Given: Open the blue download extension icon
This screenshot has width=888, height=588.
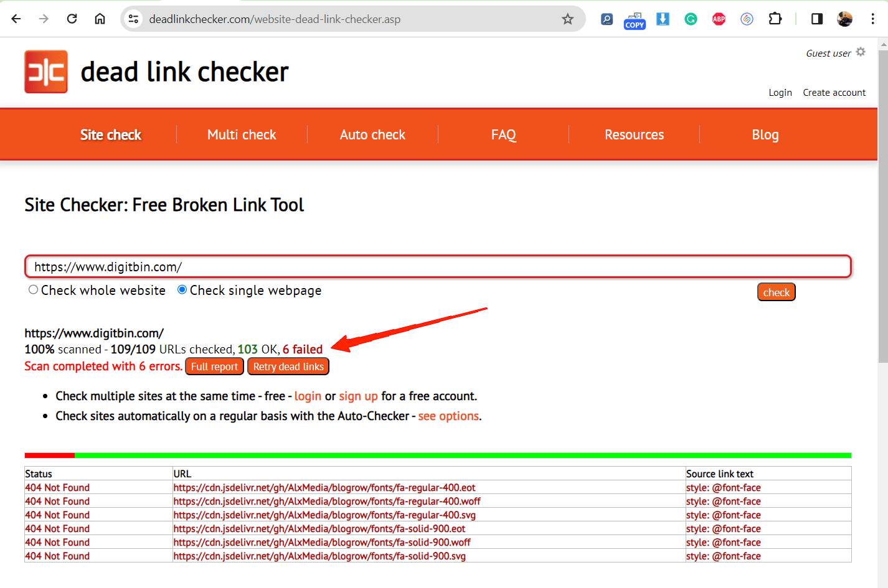Looking at the screenshot, I should (x=663, y=19).
